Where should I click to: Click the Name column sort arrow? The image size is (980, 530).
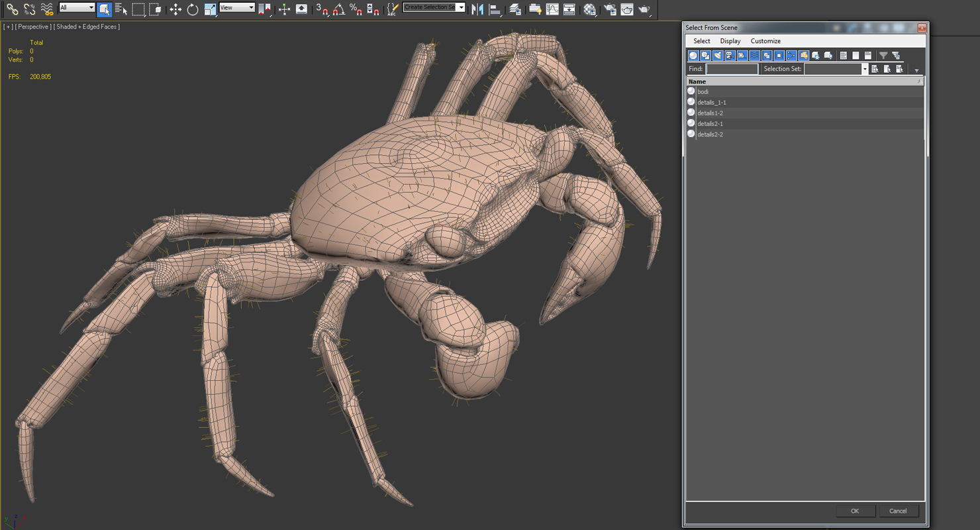pos(920,81)
